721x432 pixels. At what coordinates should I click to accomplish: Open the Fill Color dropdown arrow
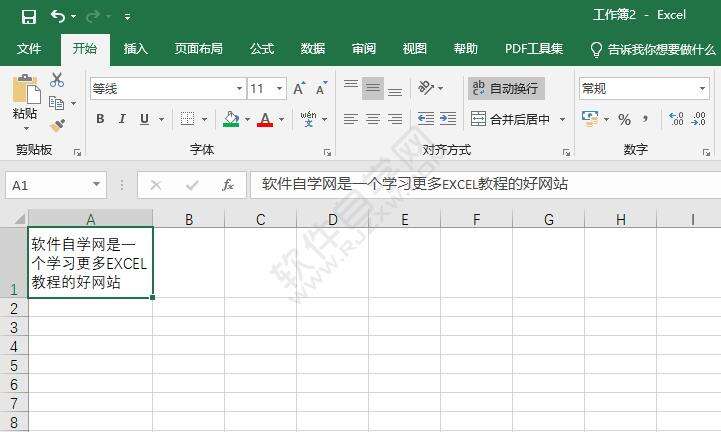pyautogui.click(x=247, y=120)
